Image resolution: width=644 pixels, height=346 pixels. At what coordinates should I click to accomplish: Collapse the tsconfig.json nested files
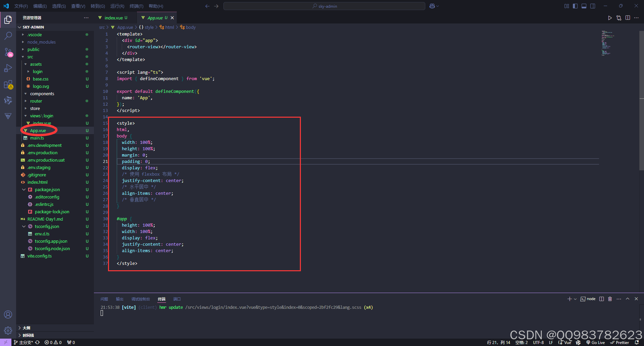click(x=24, y=226)
